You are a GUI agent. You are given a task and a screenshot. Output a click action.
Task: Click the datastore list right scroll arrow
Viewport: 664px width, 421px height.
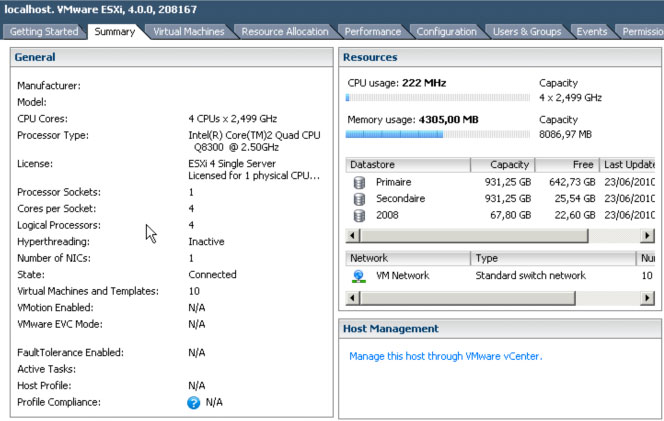(647, 235)
